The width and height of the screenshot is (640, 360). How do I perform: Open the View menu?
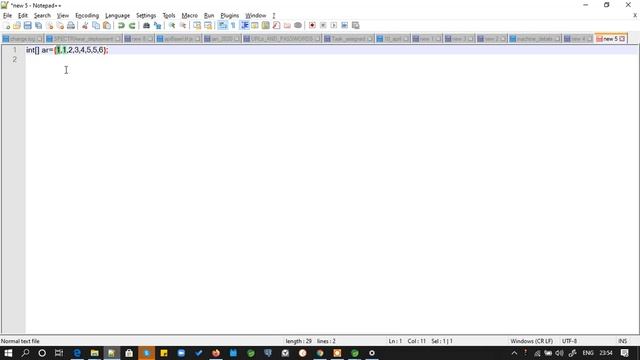coord(62,16)
